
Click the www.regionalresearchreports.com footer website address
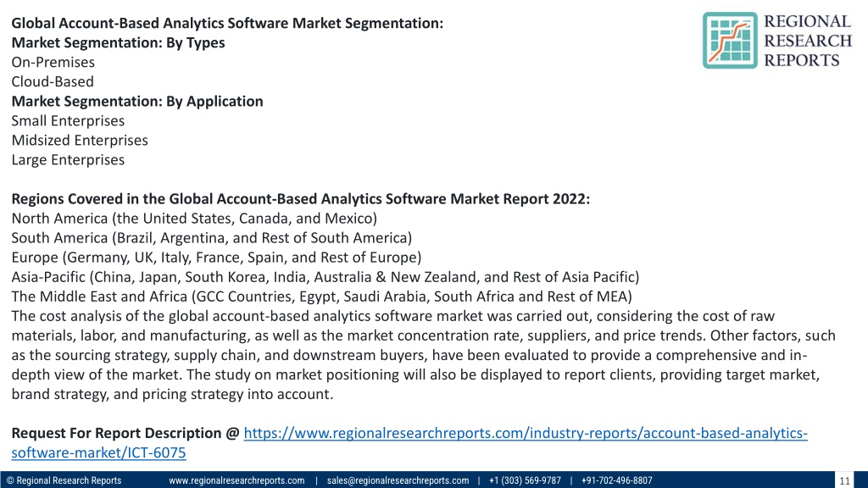pyautogui.click(x=236, y=480)
